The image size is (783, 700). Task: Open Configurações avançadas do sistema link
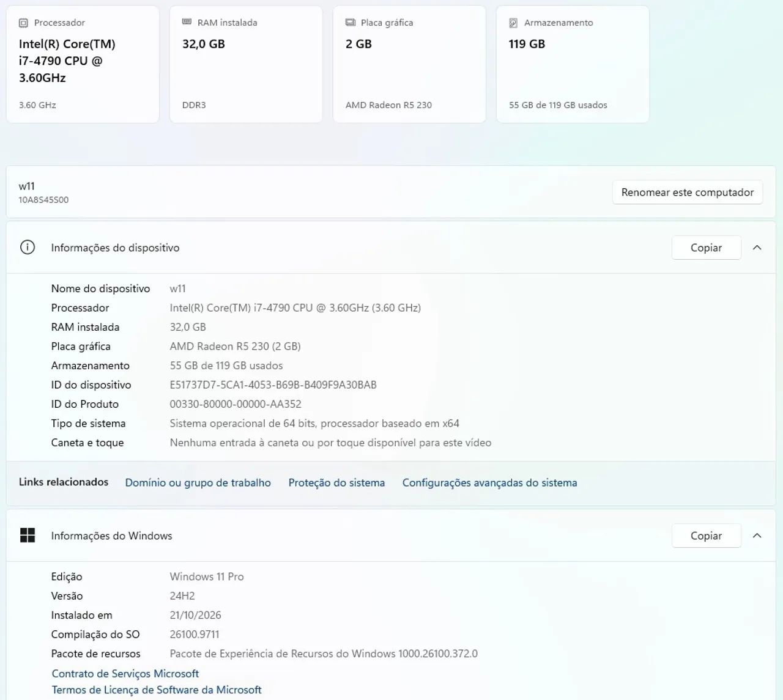pyautogui.click(x=490, y=482)
